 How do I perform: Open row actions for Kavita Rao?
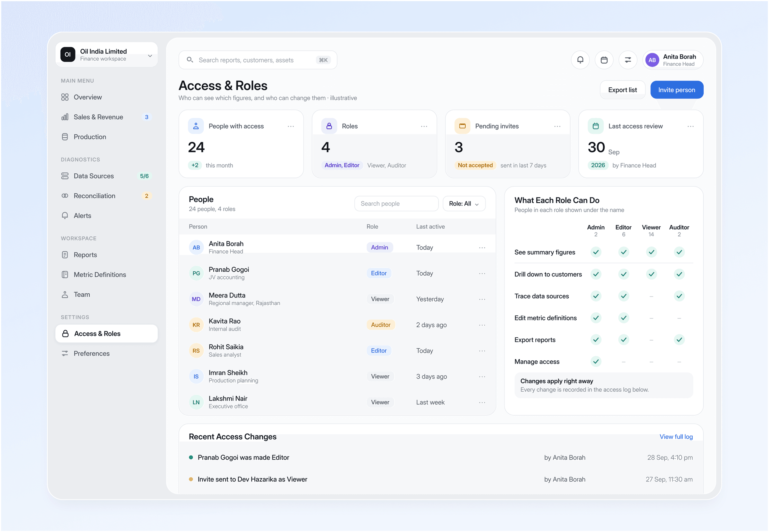coord(482,325)
